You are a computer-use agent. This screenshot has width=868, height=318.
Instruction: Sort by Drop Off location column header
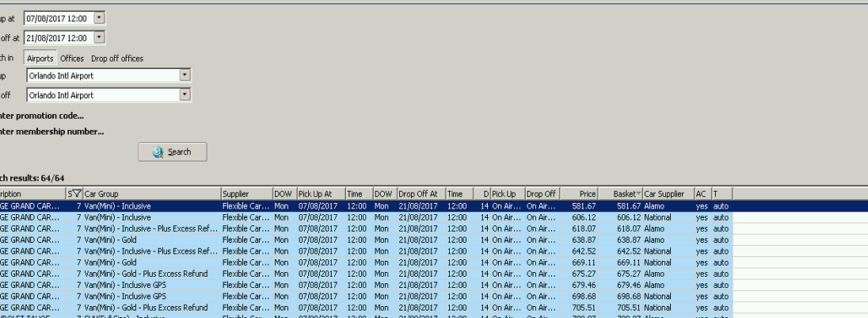coord(542,194)
